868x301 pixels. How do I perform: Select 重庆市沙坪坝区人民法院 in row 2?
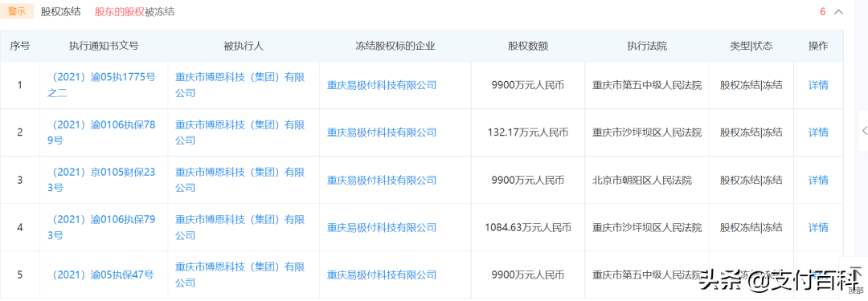point(647,132)
